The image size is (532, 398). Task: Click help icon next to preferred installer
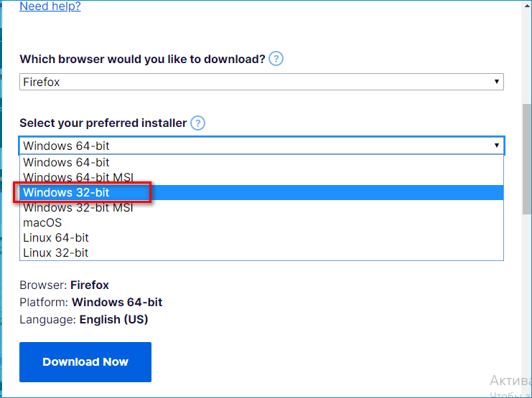click(197, 123)
